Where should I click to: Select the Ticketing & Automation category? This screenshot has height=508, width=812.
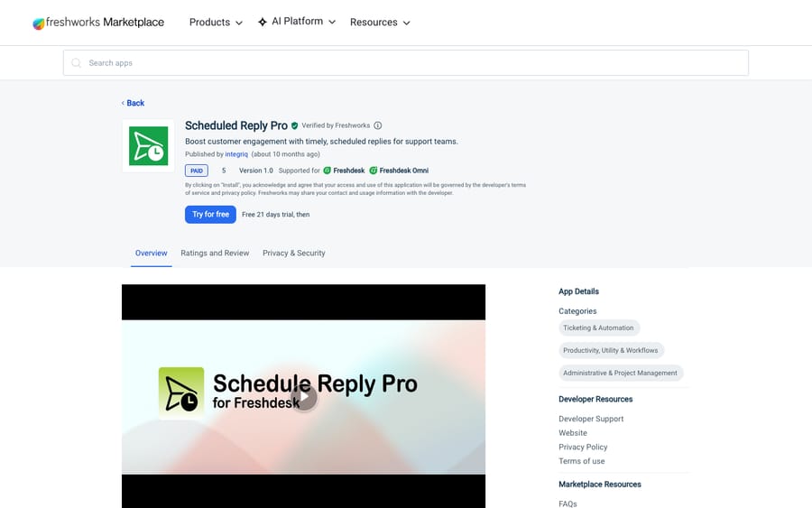[599, 328]
